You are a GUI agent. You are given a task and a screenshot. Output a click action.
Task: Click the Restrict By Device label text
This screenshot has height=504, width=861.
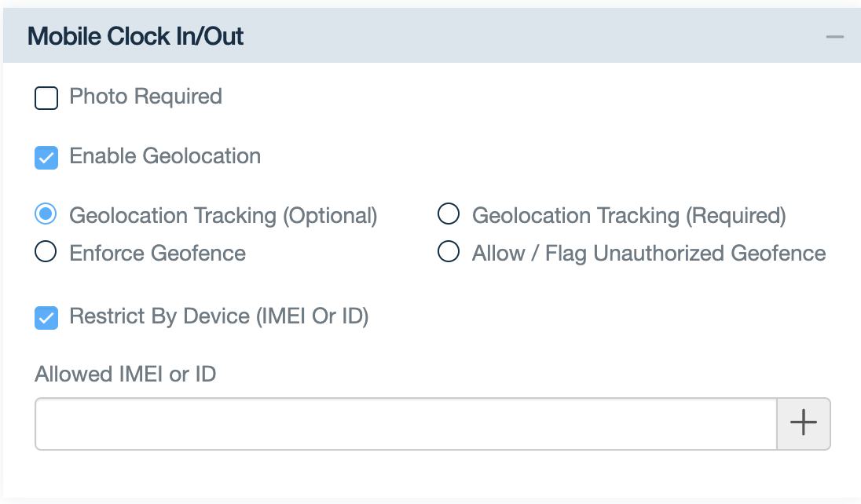218,316
